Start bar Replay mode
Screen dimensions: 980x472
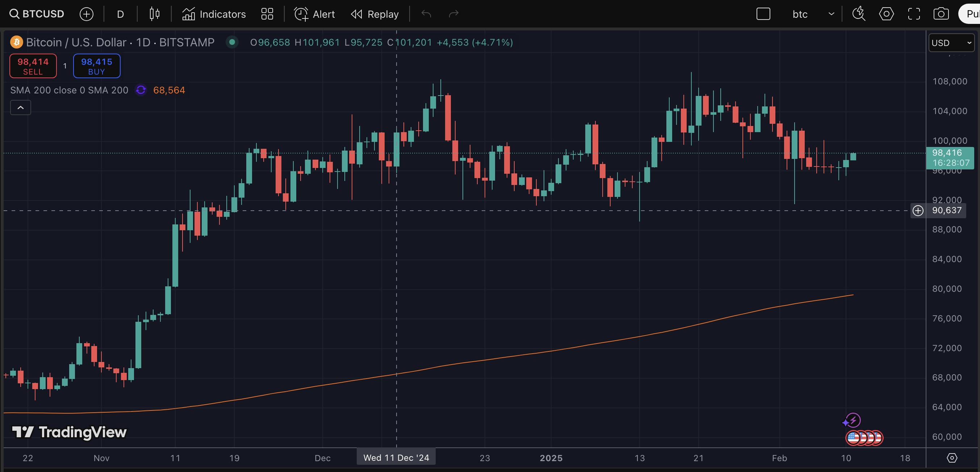tap(375, 14)
